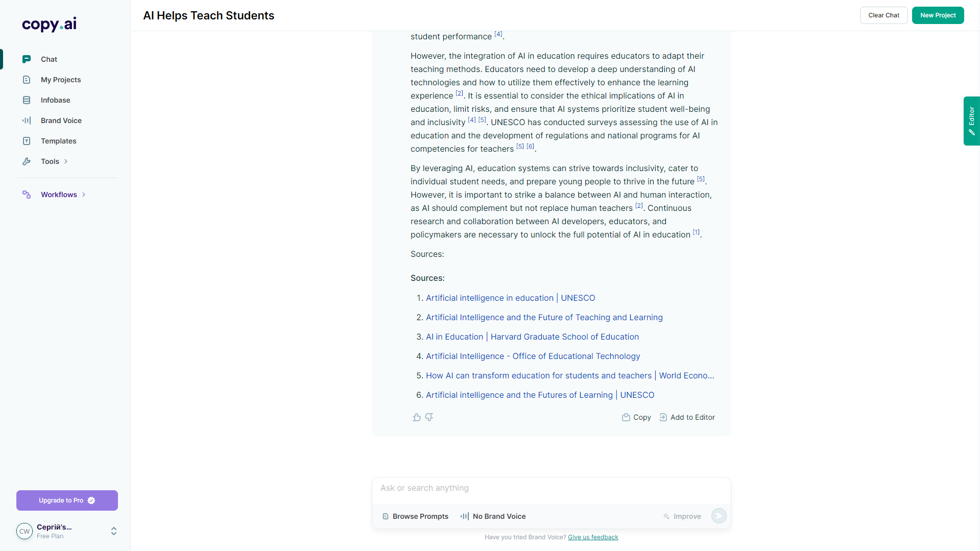This screenshot has width=980, height=551.
Task: Open My Projects in sidebar
Action: click(x=61, y=80)
